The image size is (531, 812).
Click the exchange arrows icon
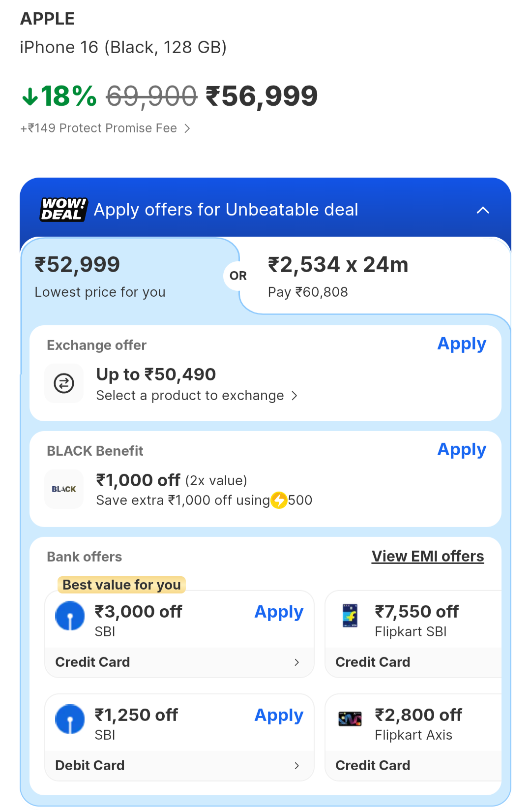tap(64, 383)
